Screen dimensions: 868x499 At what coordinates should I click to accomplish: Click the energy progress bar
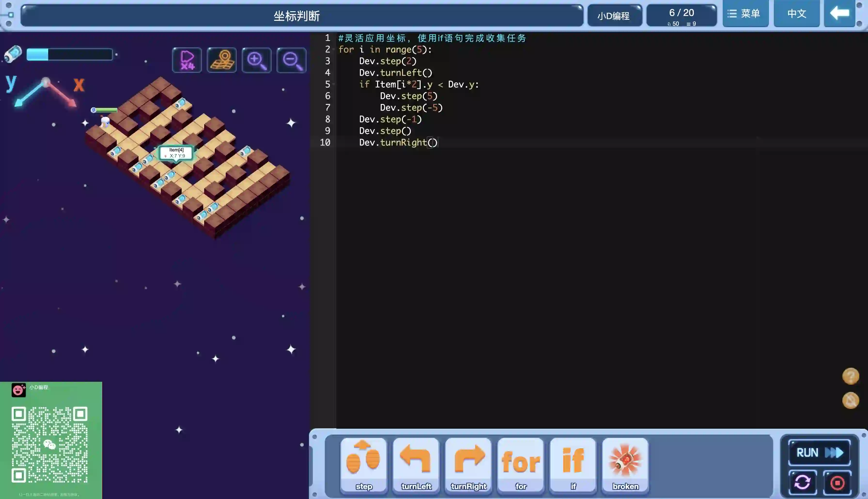coord(70,55)
